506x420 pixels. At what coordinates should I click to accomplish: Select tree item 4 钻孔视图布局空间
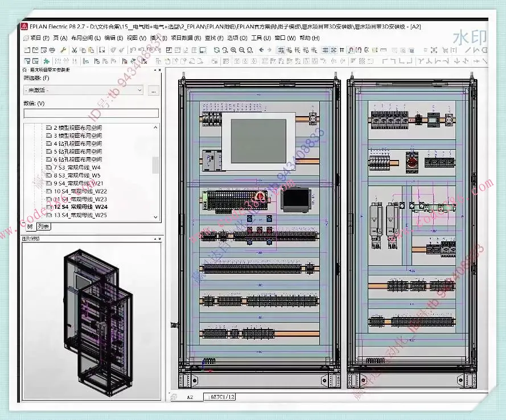pyautogui.click(x=77, y=143)
